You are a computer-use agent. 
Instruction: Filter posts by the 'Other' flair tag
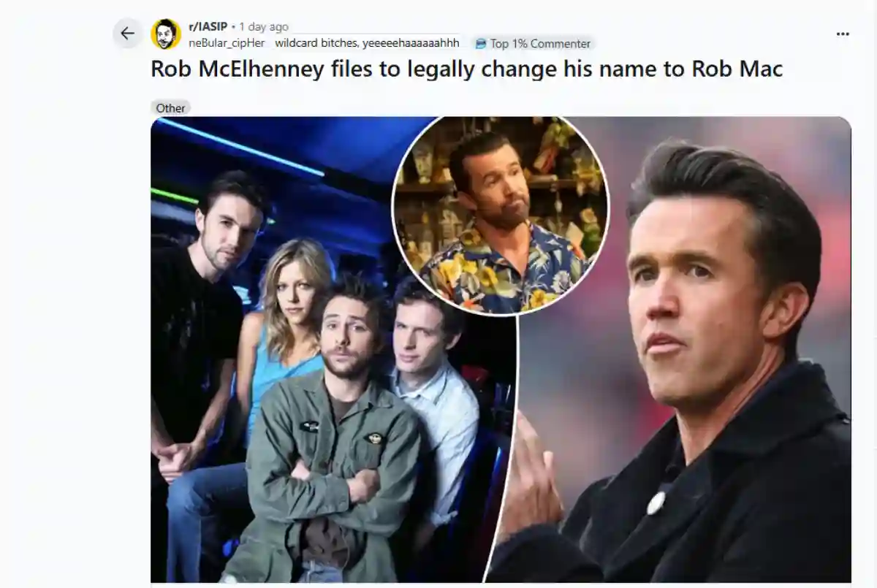[170, 108]
